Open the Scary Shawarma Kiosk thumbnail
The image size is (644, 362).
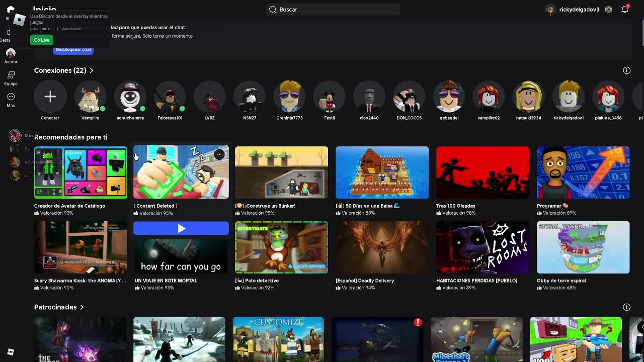point(80,247)
